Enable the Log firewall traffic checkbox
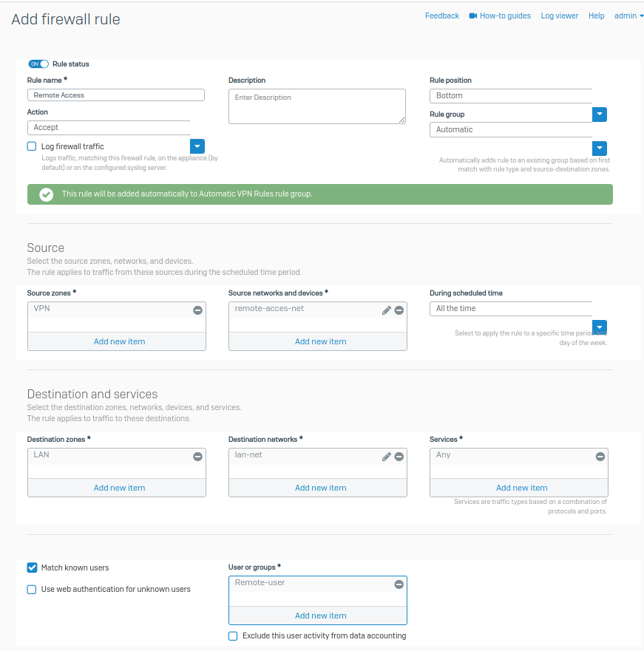Screen dimensions: 644x651 (32, 146)
